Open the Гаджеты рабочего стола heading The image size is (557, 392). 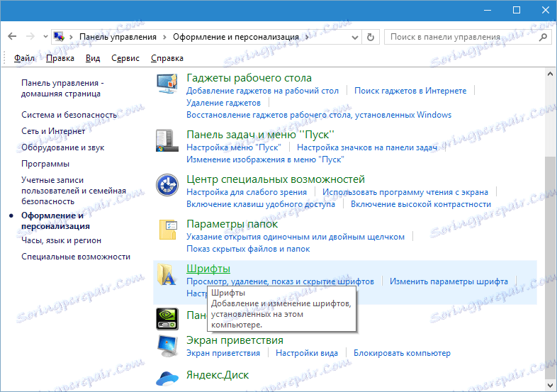pos(249,78)
